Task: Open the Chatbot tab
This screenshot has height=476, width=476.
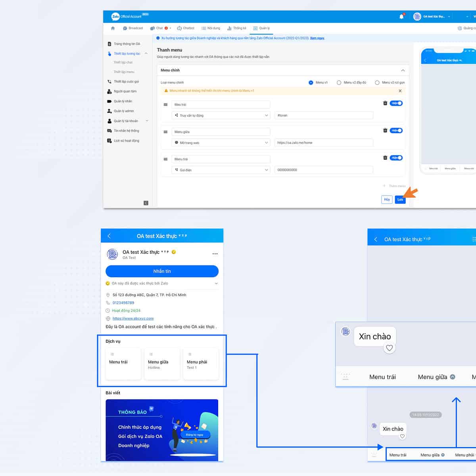Action: coord(186,28)
